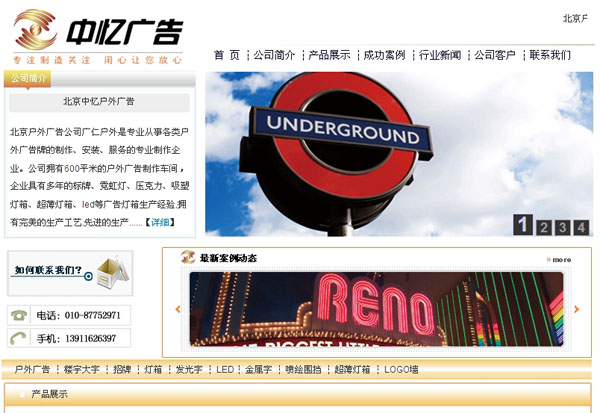600x413 pixels.
Task: Open the 成功案例 menu item
Action: click(x=385, y=55)
